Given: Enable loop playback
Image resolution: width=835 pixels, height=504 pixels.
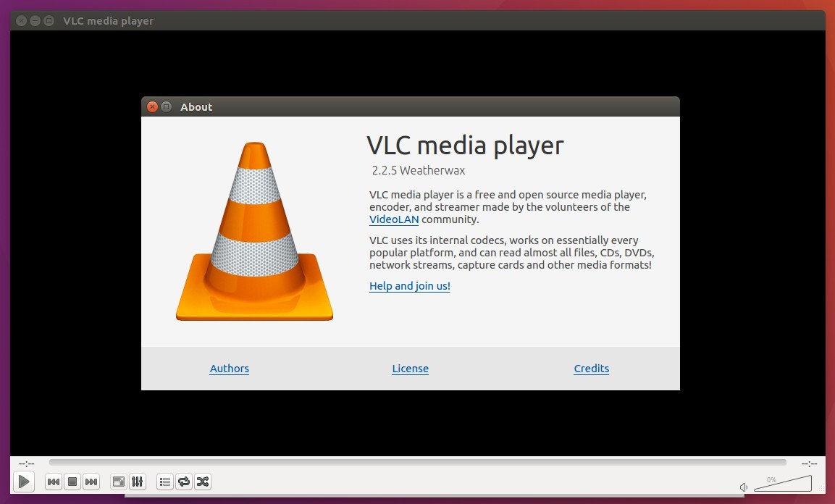Looking at the screenshot, I should pos(183,482).
